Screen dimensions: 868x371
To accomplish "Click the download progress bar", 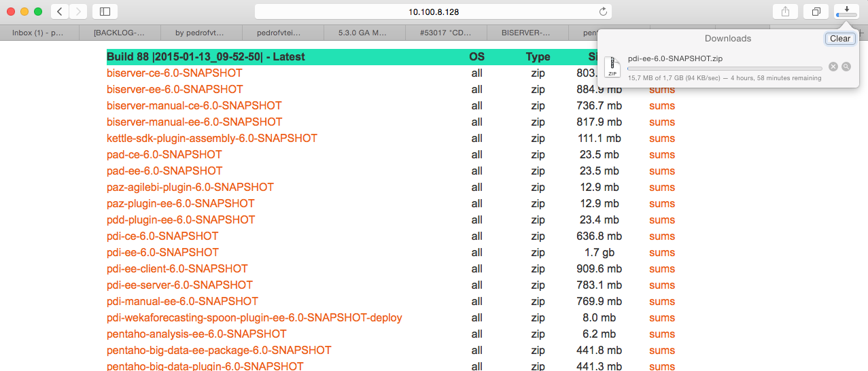I will pyautogui.click(x=725, y=69).
